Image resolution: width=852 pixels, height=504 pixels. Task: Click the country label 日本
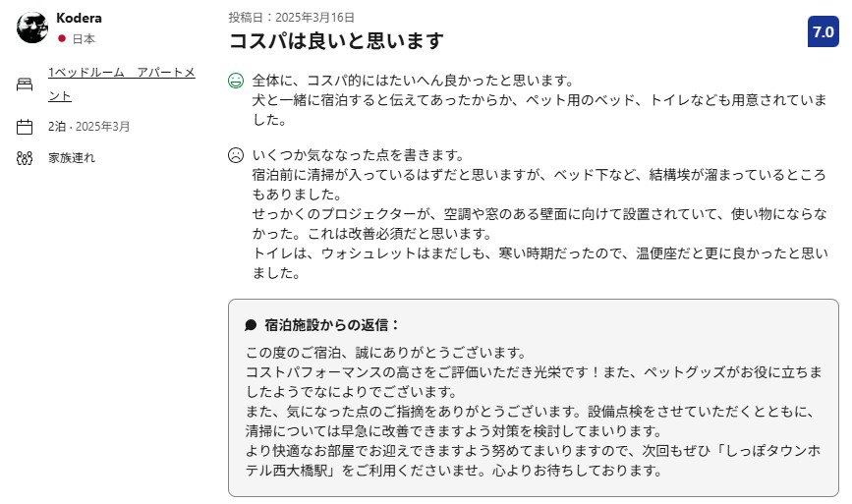pos(84,39)
